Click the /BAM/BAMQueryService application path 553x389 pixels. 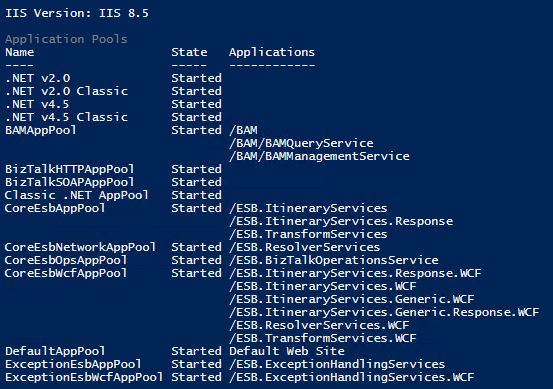click(x=301, y=144)
